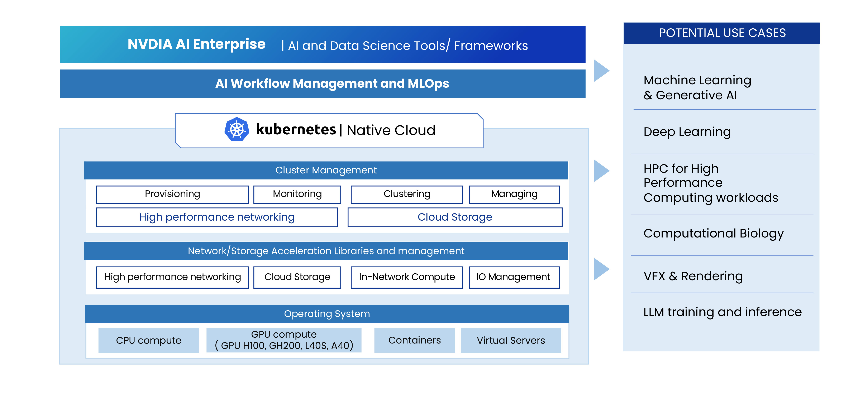The image size is (868, 394).
Task: Click the arrow beside AI Workflow Management
Action: click(600, 71)
